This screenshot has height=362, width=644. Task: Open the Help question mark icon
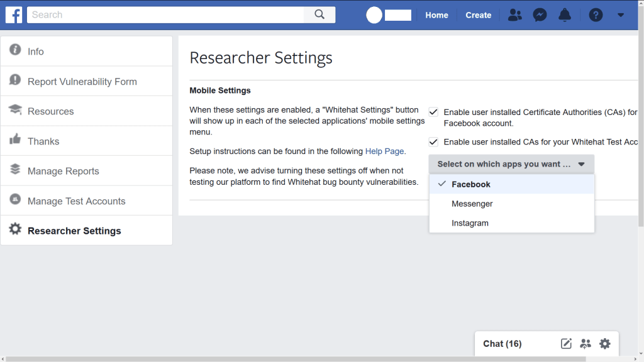pyautogui.click(x=596, y=15)
